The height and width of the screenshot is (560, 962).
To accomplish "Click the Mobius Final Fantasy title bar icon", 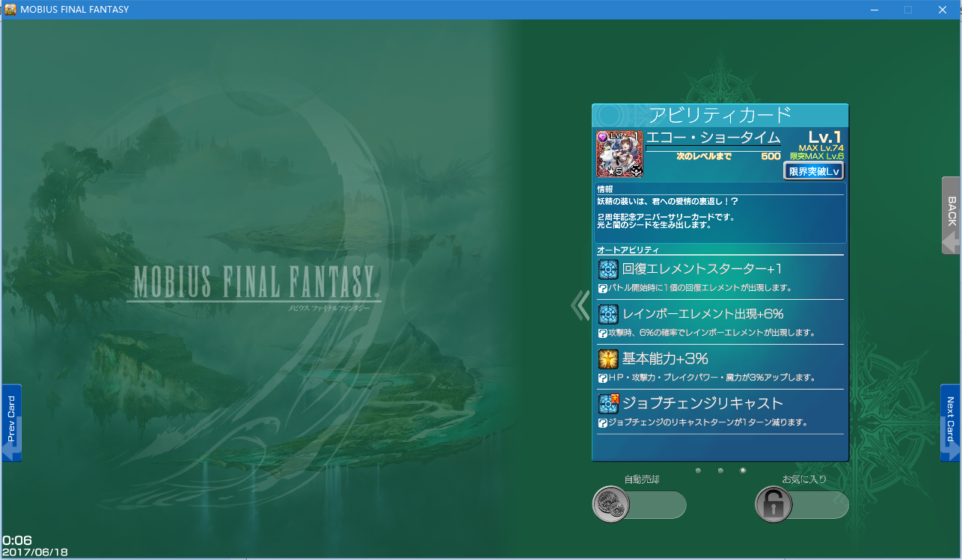I will pyautogui.click(x=10, y=10).
